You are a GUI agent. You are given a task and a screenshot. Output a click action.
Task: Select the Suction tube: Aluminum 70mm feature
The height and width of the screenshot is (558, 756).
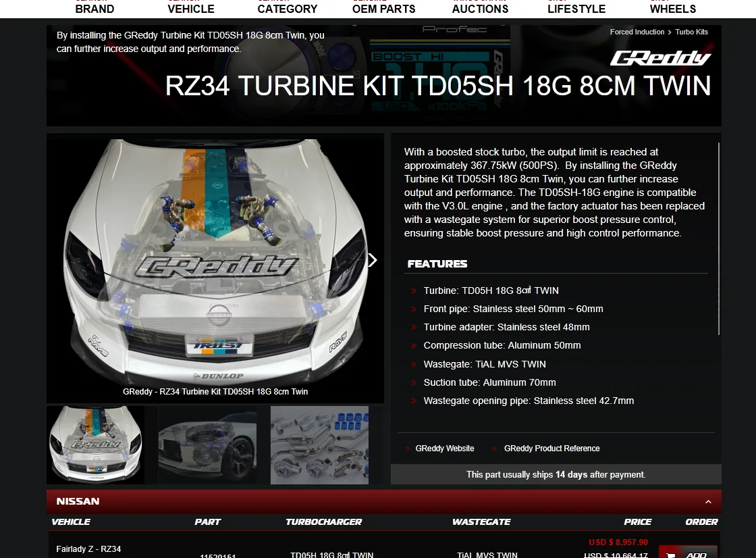click(489, 382)
